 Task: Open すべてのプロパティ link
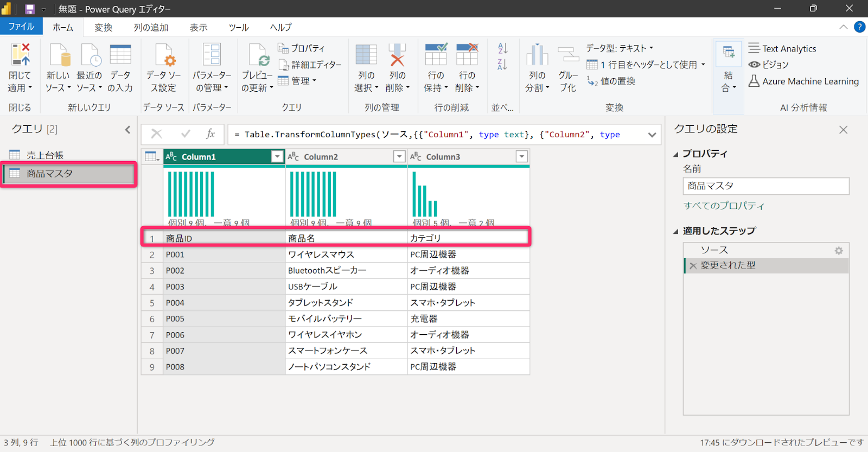pos(724,206)
